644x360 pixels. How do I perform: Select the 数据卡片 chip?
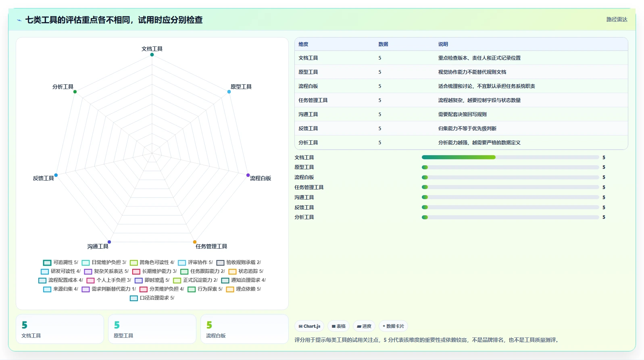pos(393,326)
